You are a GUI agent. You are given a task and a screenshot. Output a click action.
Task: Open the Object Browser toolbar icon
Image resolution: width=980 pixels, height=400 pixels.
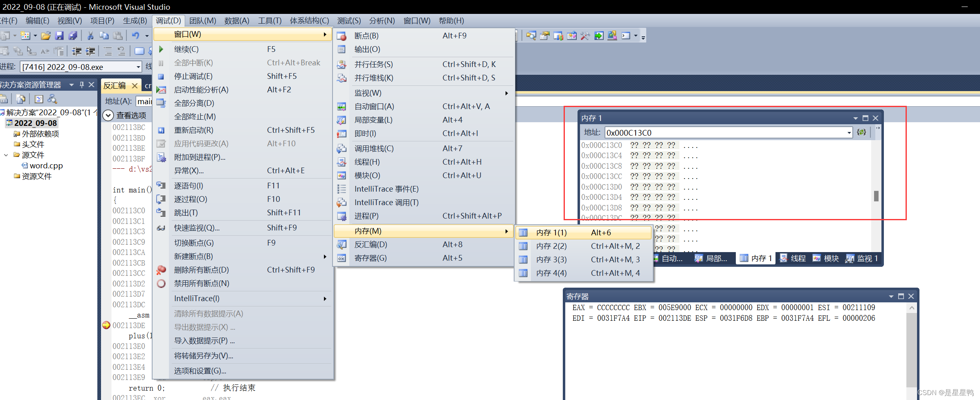click(x=572, y=36)
